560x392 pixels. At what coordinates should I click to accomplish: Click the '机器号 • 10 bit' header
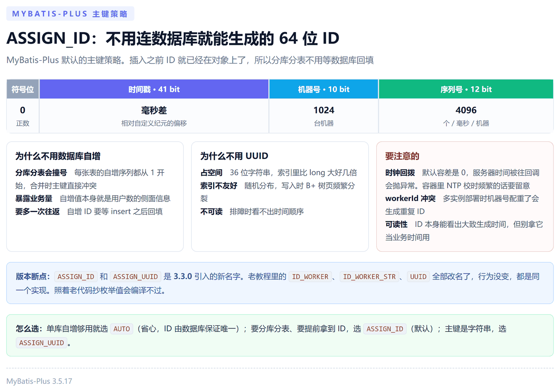click(x=324, y=89)
